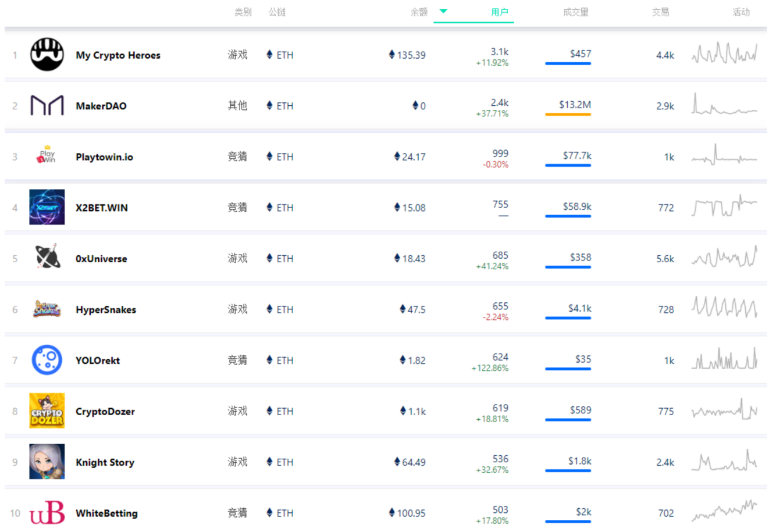Click the orange volume bar under $13.2M
This screenshot has width=769, height=532.
point(568,115)
